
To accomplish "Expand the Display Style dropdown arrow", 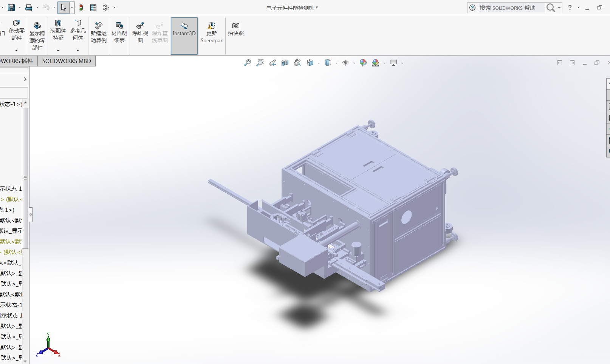I will (336, 63).
